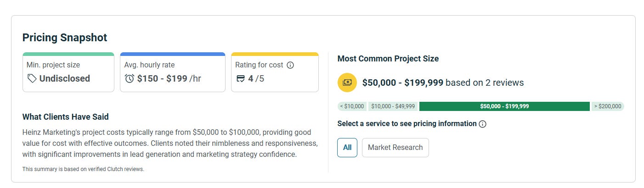Click the card icon beside the 4/5 rating
Viewport: 644px width, 188px height.
[x=240, y=79]
